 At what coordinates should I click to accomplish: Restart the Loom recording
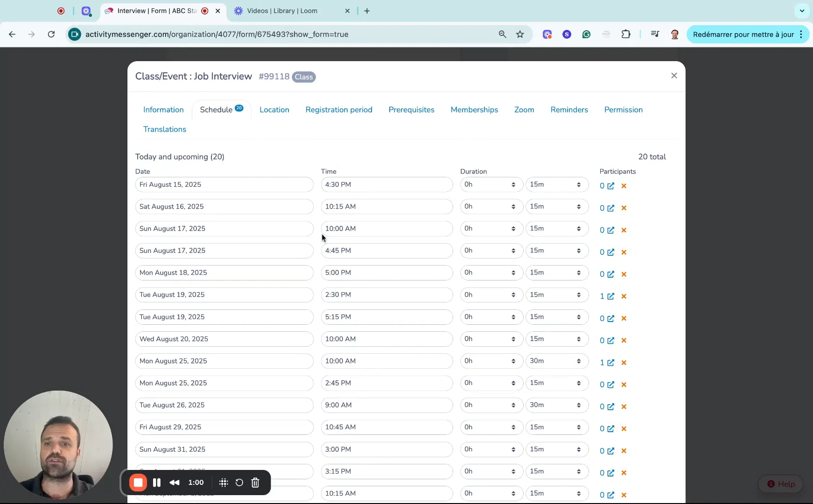pos(239,483)
